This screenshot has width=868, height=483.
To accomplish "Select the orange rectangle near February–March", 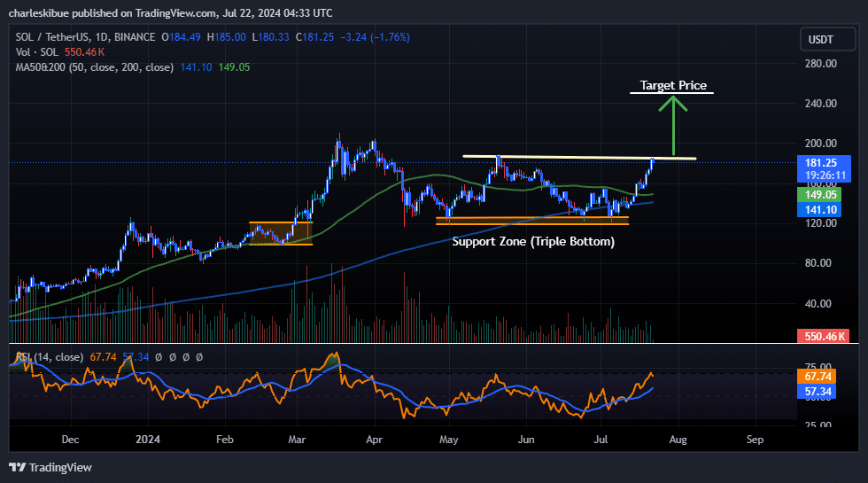I will click(x=281, y=233).
